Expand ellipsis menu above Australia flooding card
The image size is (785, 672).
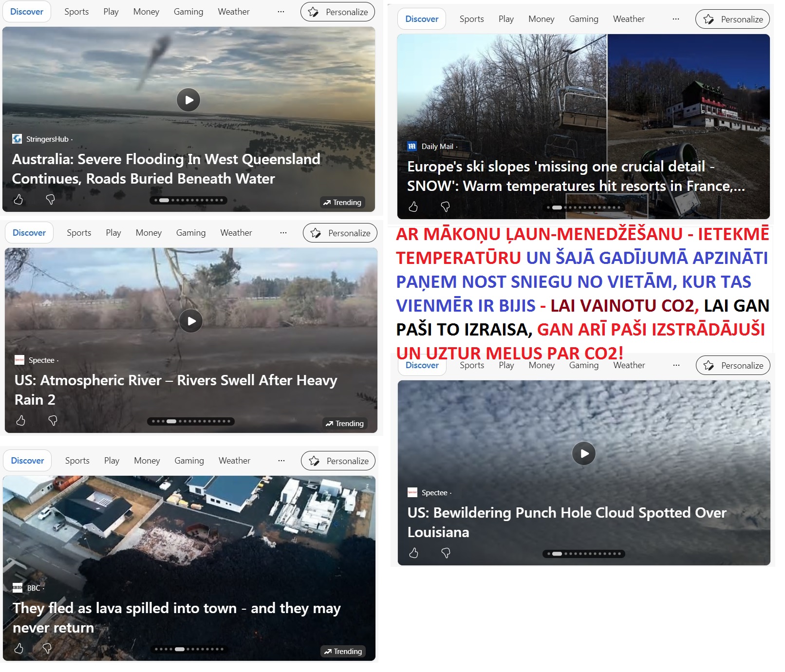coord(280,12)
